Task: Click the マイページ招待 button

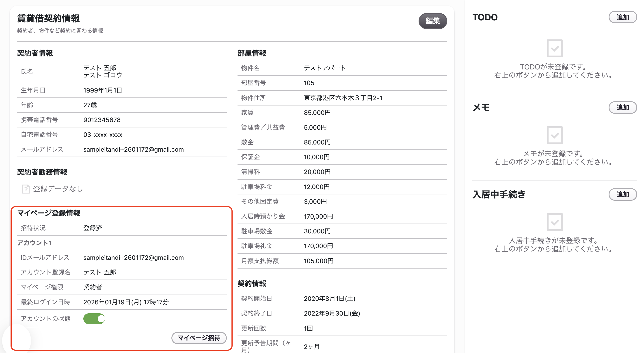Action: (199, 338)
